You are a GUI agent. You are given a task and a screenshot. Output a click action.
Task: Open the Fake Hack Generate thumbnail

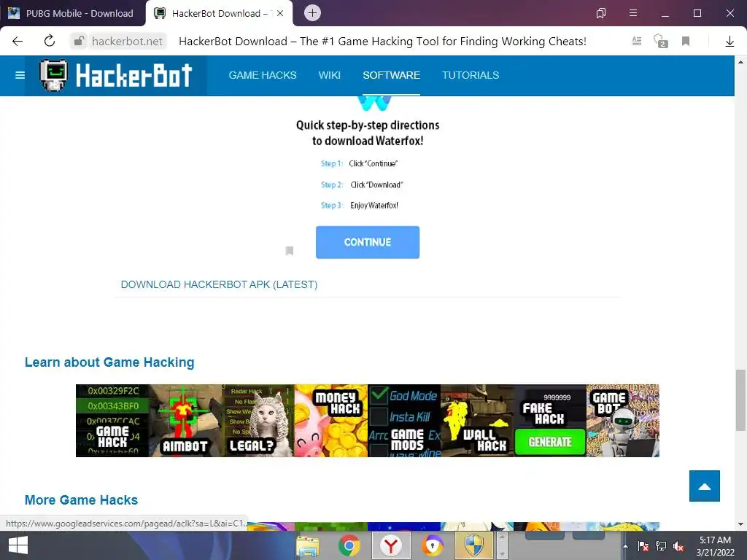tap(550, 421)
